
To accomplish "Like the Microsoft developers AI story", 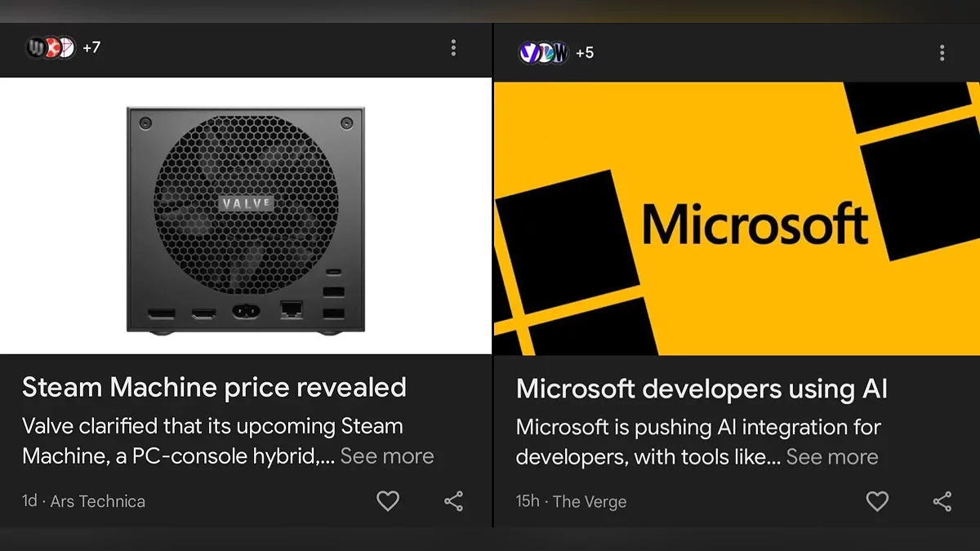I will [x=877, y=501].
